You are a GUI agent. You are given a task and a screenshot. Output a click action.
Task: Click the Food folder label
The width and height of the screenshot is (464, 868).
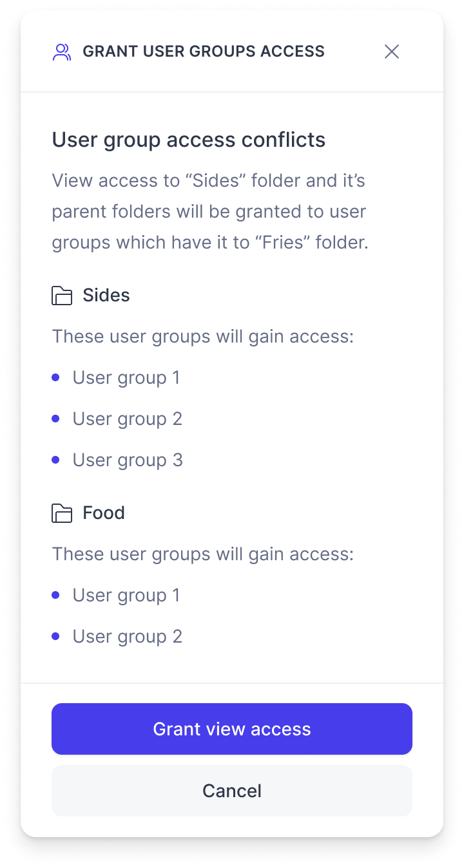[104, 513]
